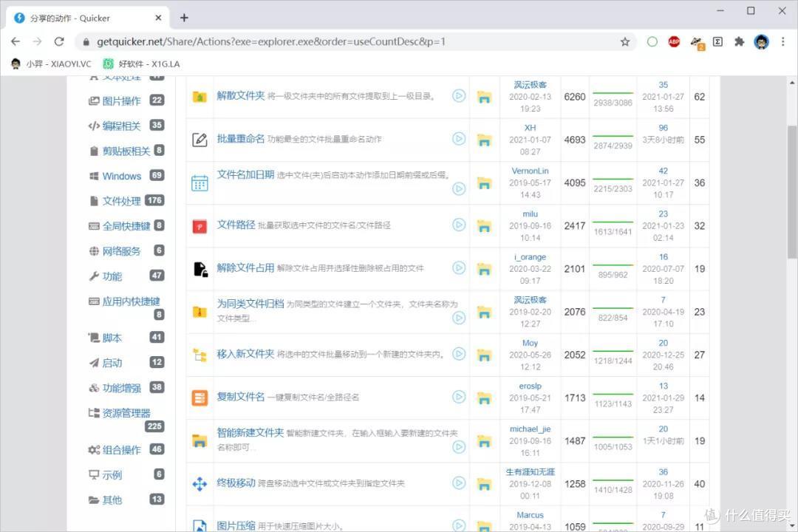Open Chrome three-dot menu

[x=783, y=41]
